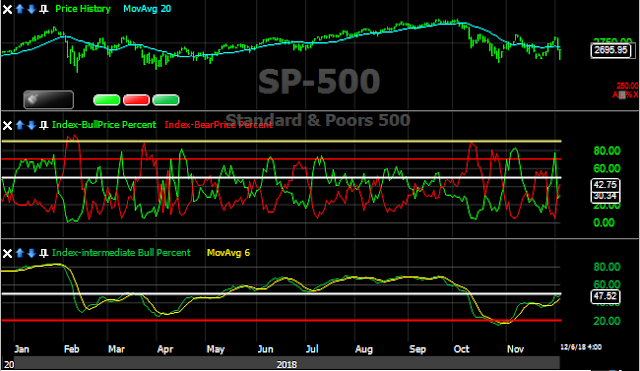Pin the Price History panel
640x371 pixels.
pyautogui.click(x=44, y=9)
